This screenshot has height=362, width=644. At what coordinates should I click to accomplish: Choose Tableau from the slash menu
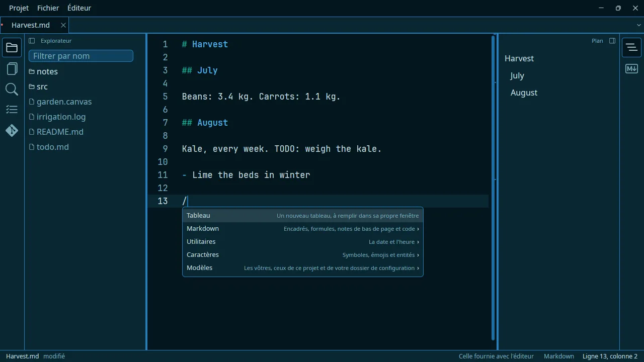point(303,216)
